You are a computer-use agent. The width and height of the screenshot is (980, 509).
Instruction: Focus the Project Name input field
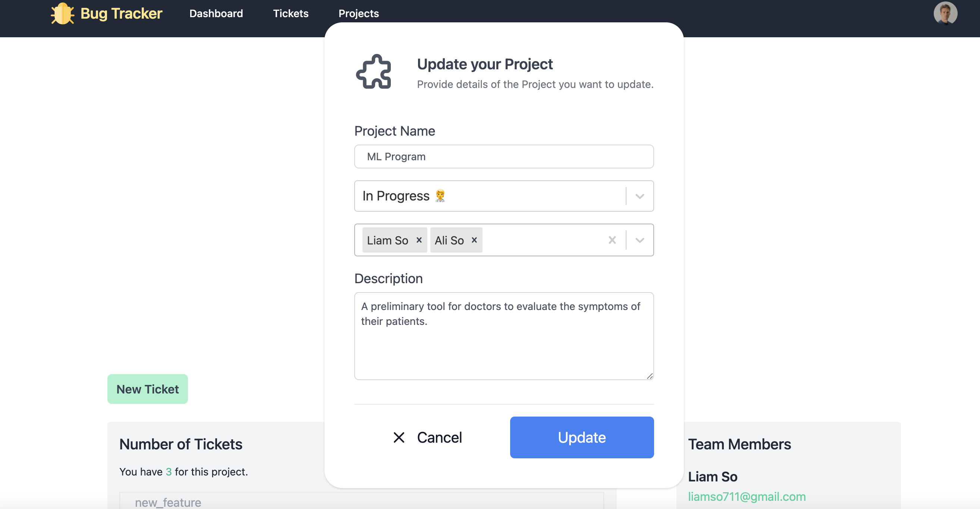[x=504, y=157]
